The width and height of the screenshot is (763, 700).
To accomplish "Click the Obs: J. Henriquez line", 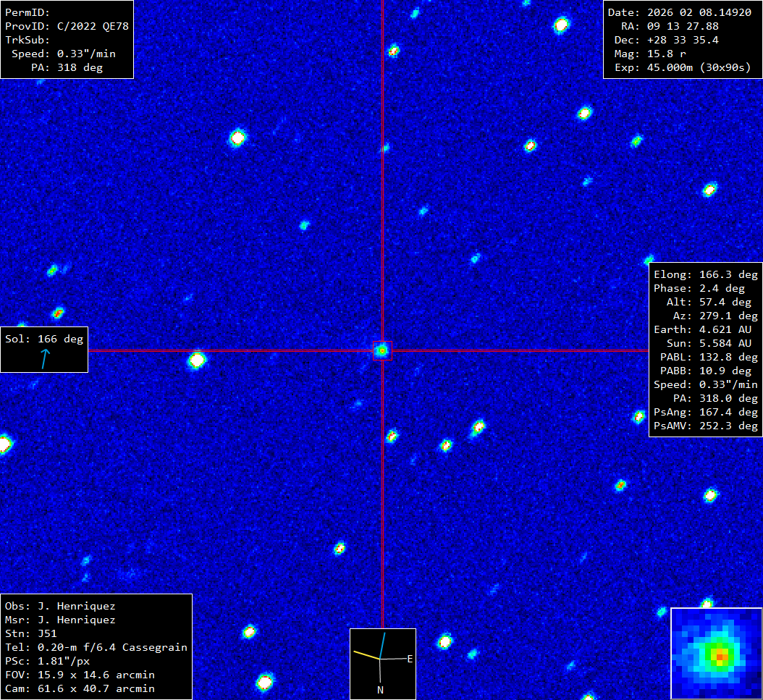I will [60, 606].
